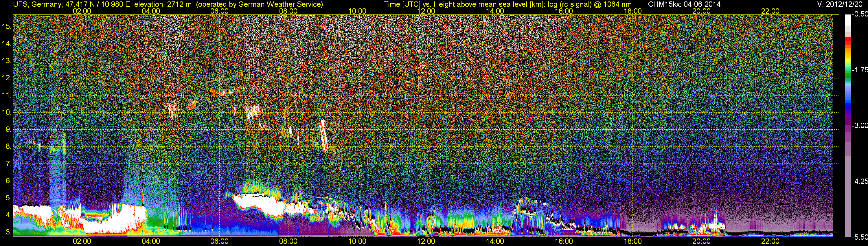Click the color scale value '-5.50'
Viewport: 868px width, 246px height.
[860, 237]
